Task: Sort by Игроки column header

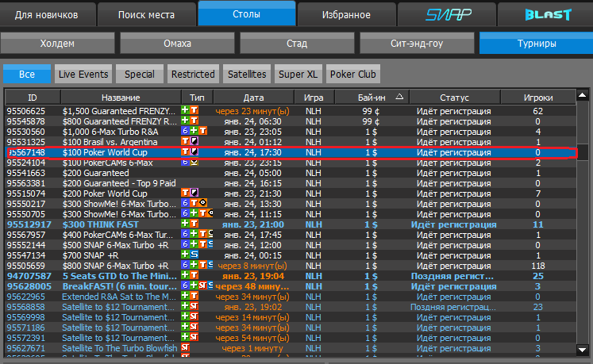Action: coord(538,98)
